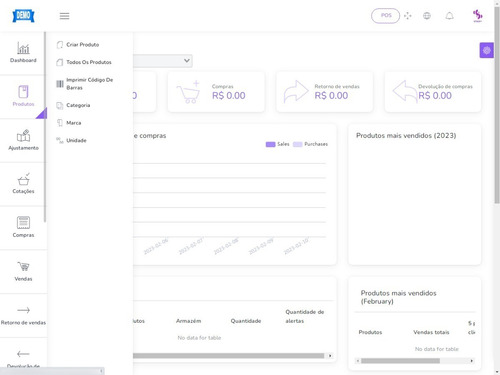The image size is (500, 375).
Task: Open Vendas in sidebar
Action: click(23, 271)
